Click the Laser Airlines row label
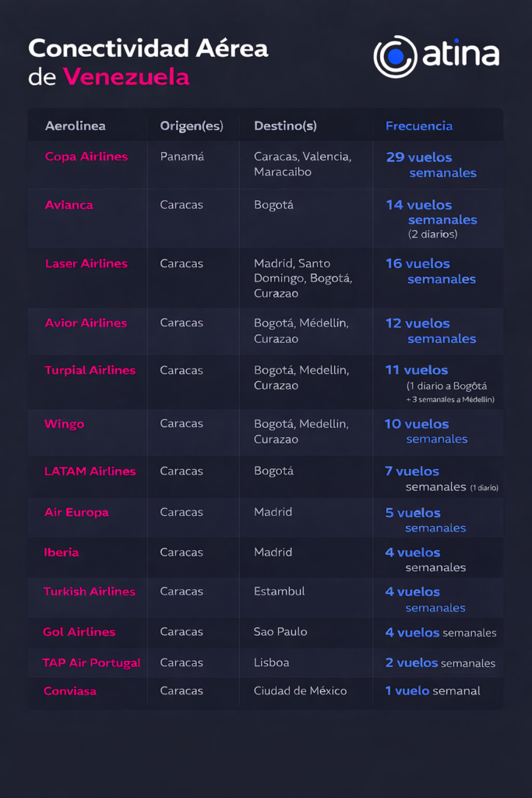Viewport: 532px width, 798px height. 86,263
